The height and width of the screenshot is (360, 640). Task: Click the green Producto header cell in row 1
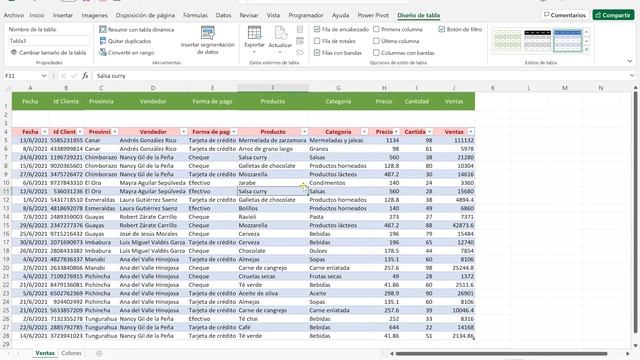[x=273, y=101]
